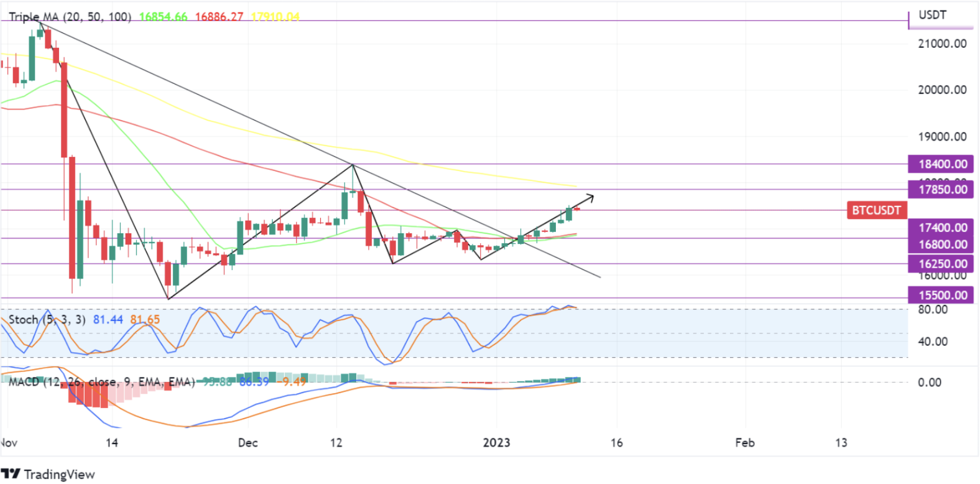Viewport: 980px width, 484px height.
Task: Click the 13 date on time axis
Action: click(x=841, y=443)
